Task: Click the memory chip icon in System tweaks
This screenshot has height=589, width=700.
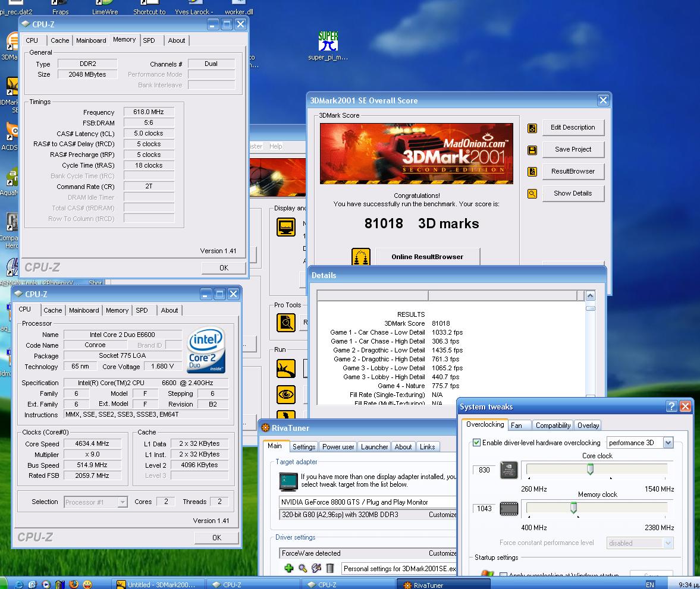Action: pos(509,509)
